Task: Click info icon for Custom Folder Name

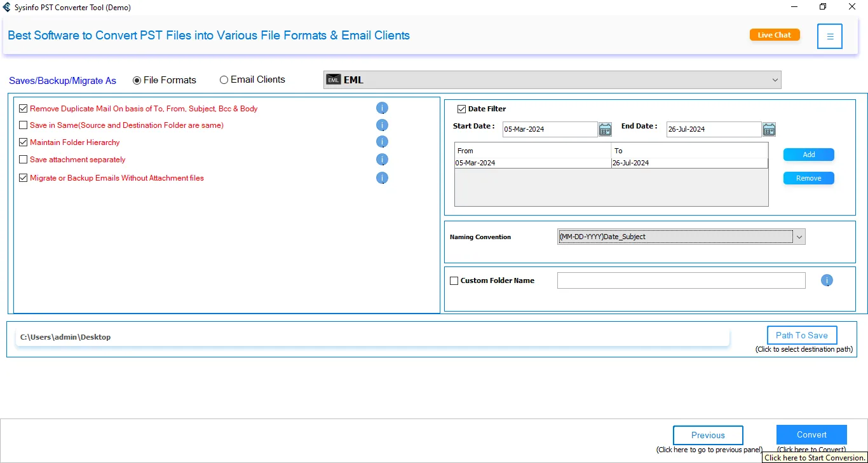Action: tap(827, 280)
